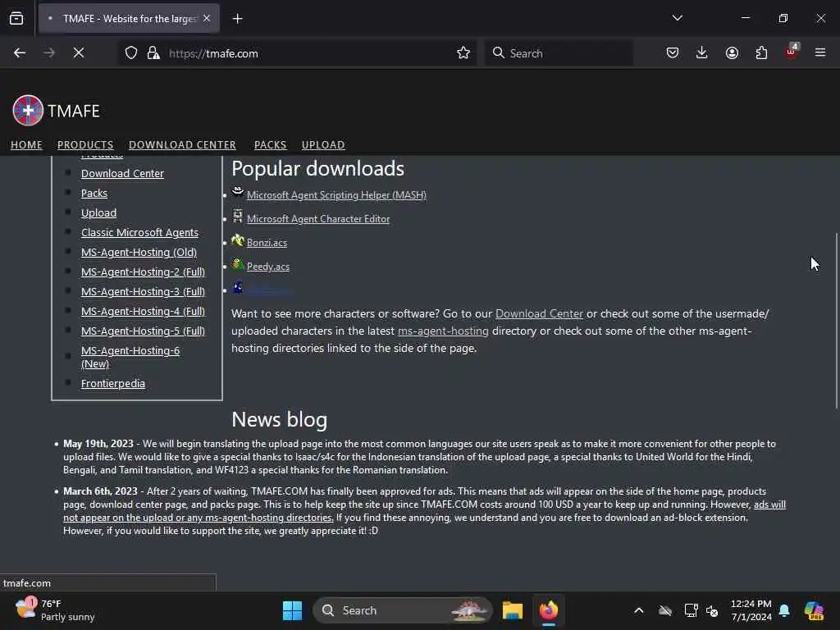Open MS-Agent-Hosting (Old) link
The height and width of the screenshot is (630, 840).
139,253
